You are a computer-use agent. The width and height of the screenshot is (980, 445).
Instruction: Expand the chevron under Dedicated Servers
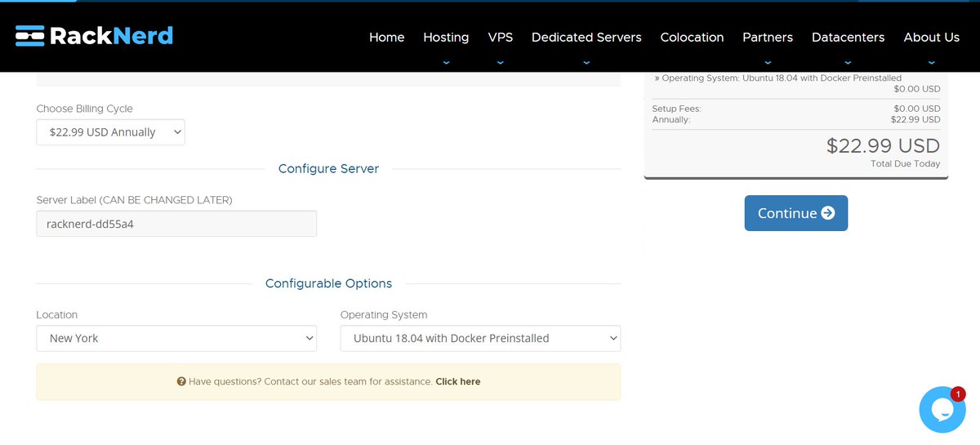[586, 62]
